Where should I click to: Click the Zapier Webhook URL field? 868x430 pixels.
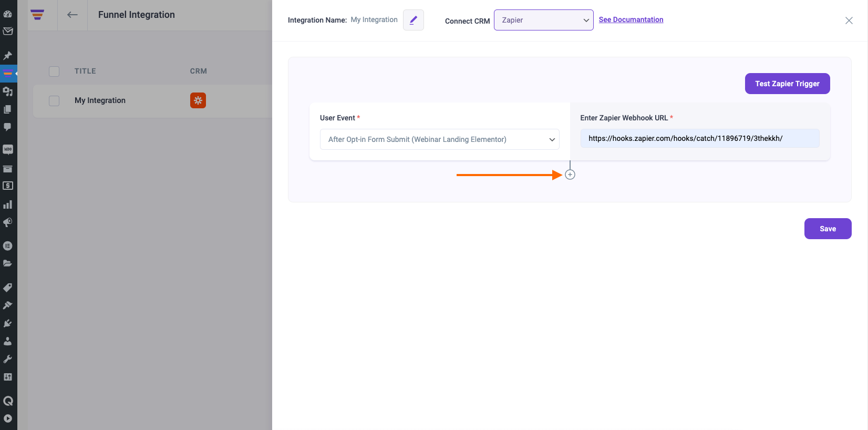point(700,138)
